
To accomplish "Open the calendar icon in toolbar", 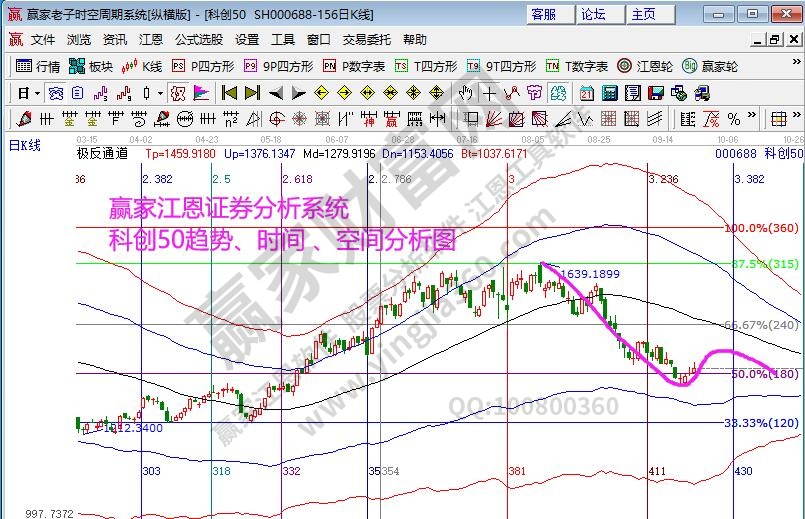I will 584,93.
